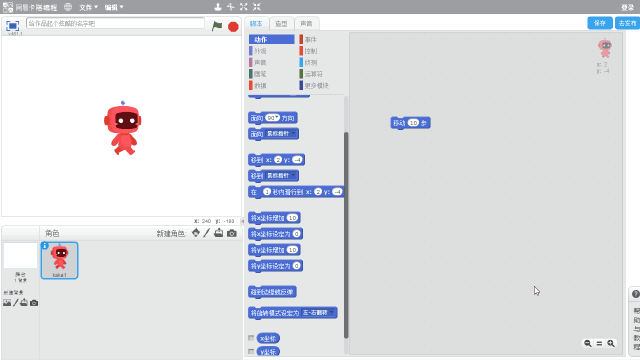
Task: Take new sprite photo with camera icon
Action: [232, 233]
